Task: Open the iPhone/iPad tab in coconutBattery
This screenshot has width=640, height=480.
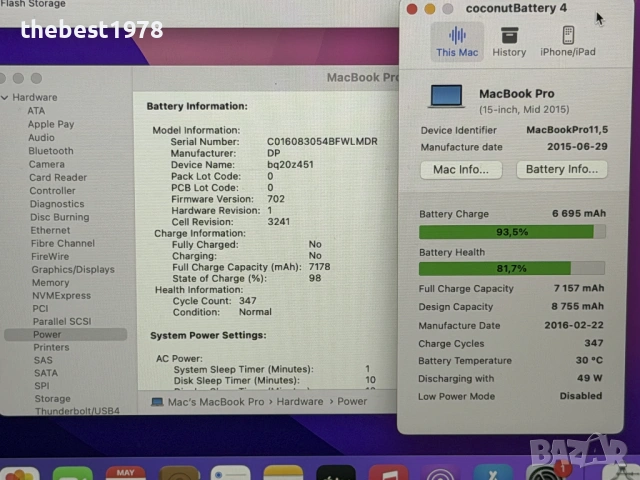Action: 568,42
